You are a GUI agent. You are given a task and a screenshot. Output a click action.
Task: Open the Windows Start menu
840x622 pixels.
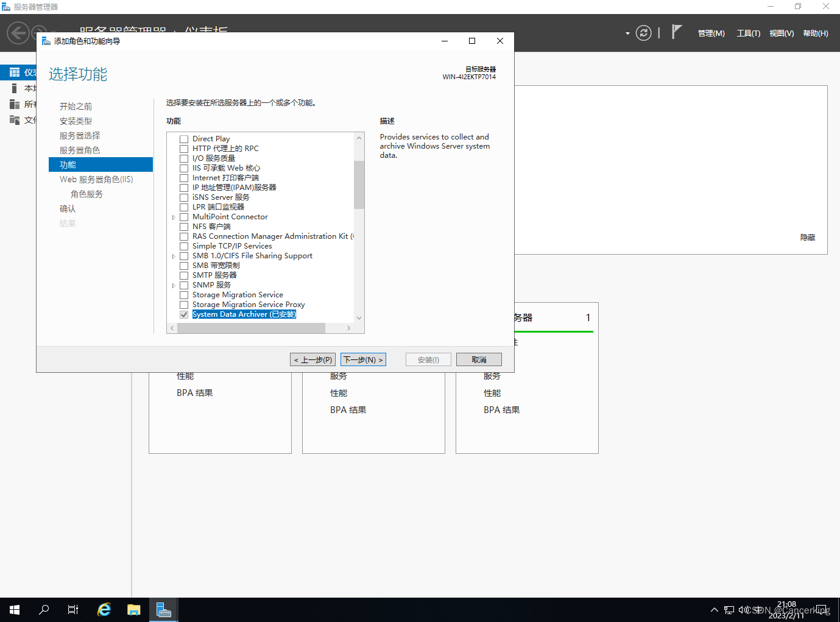click(15, 610)
